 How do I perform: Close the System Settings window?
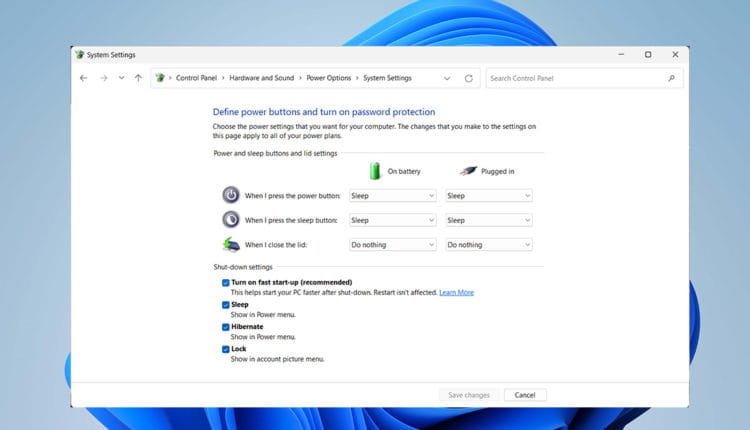(x=675, y=55)
